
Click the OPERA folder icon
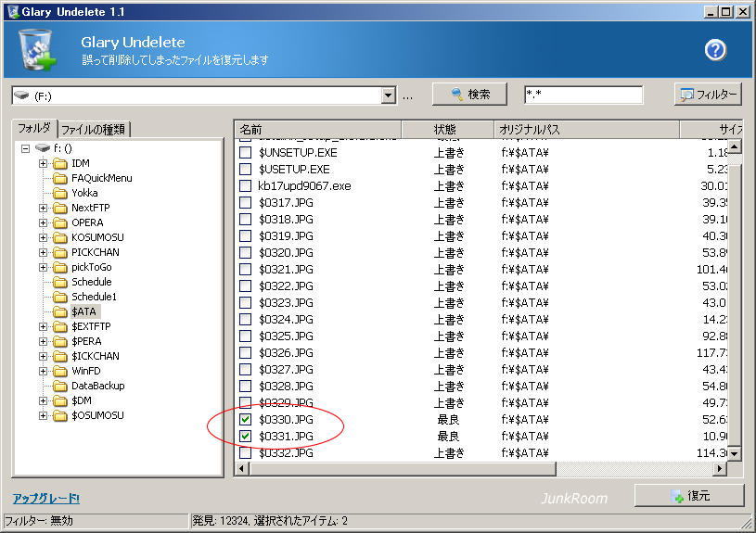tap(60, 223)
